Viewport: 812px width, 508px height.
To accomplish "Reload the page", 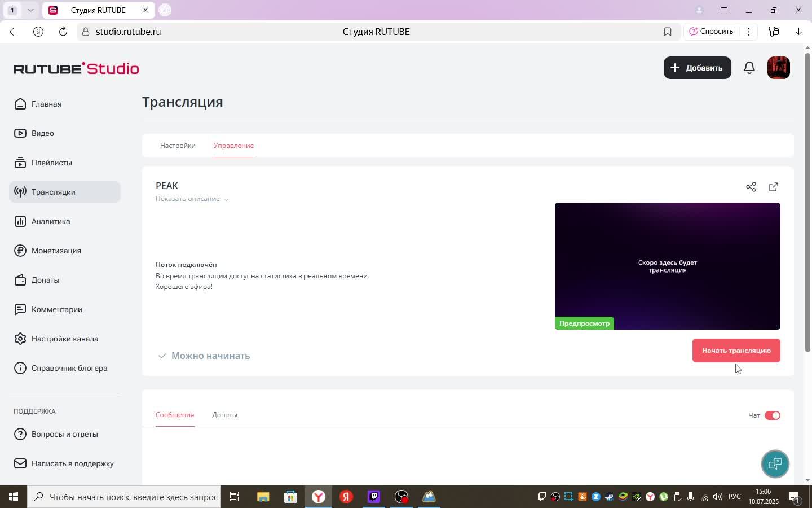I will click(x=63, y=32).
